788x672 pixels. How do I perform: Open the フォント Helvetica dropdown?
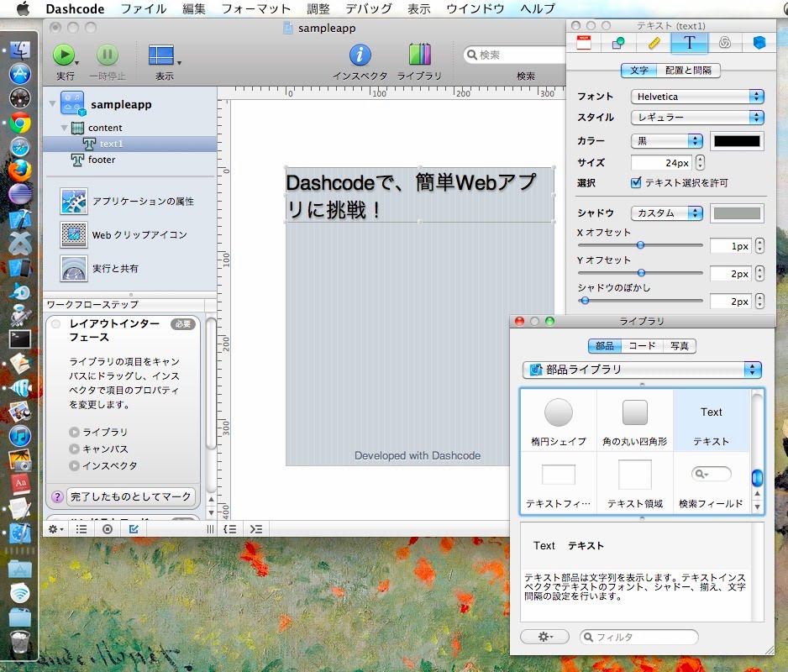(696, 97)
